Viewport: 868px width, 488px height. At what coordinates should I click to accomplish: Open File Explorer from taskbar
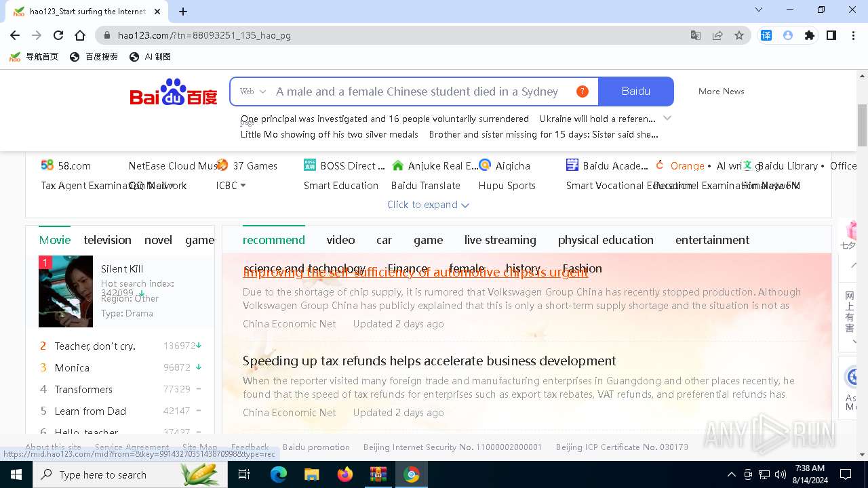click(x=311, y=474)
